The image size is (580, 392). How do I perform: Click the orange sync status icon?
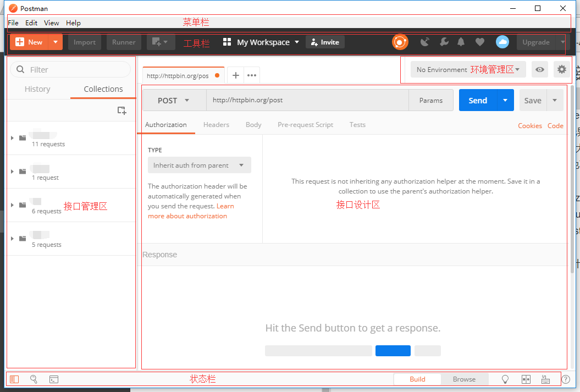pyautogui.click(x=400, y=42)
